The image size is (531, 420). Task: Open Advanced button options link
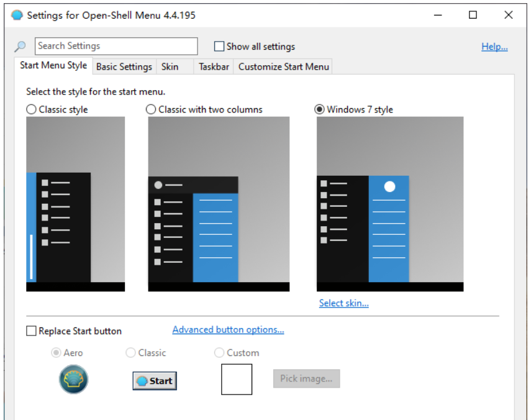coord(228,330)
